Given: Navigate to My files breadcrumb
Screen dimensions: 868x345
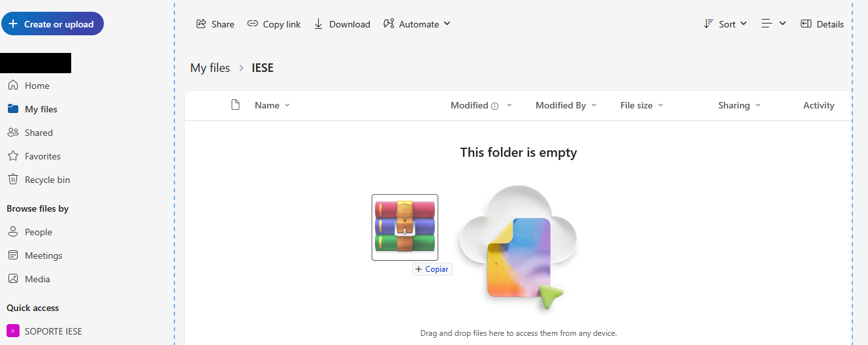Looking at the screenshot, I should pyautogui.click(x=210, y=68).
